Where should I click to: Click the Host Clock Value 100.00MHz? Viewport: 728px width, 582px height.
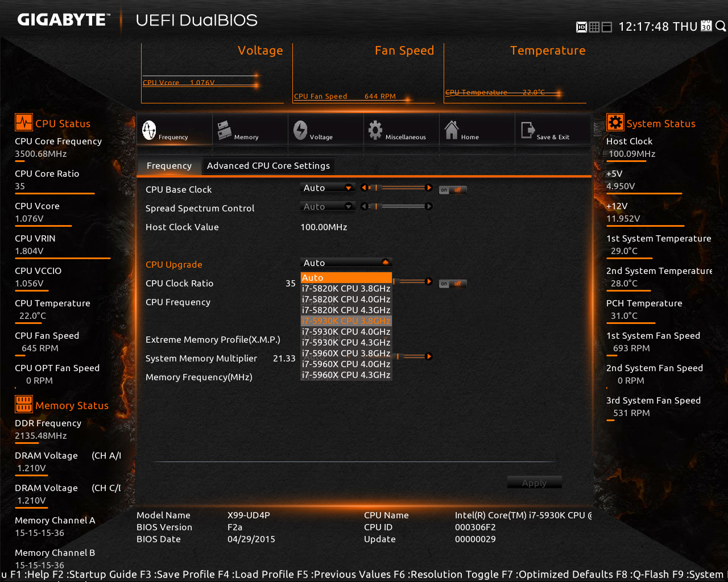(x=324, y=227)
